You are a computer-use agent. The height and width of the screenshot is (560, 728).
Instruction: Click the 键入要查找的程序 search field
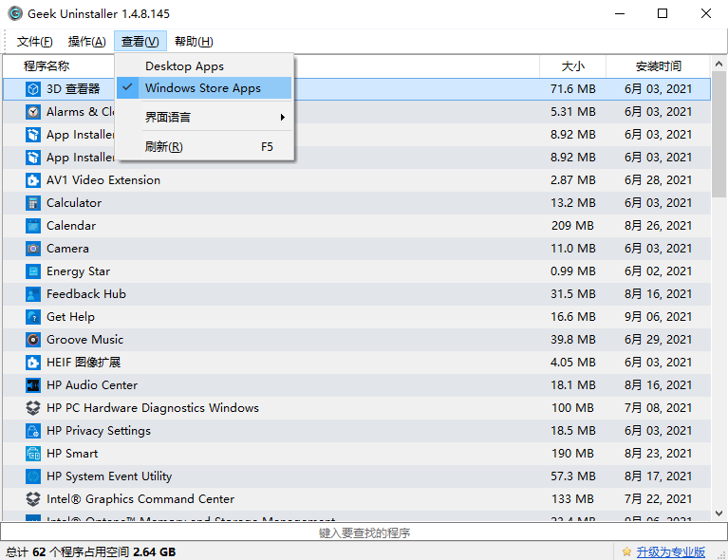[x=364, y=532]
